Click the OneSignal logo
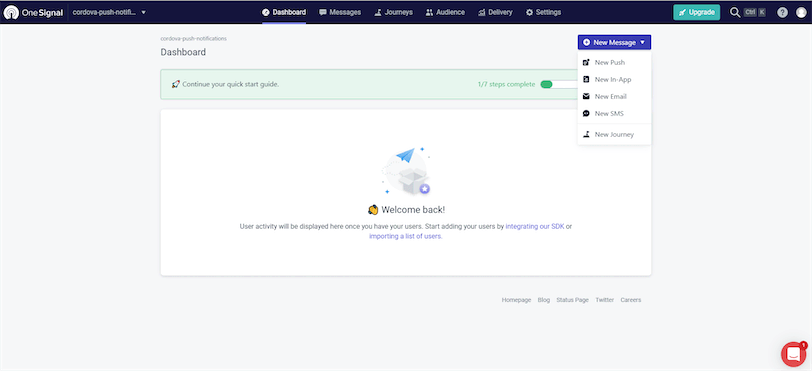Image resolution: width=812 pixels, height=371 pixels. (x=33, y=12)
